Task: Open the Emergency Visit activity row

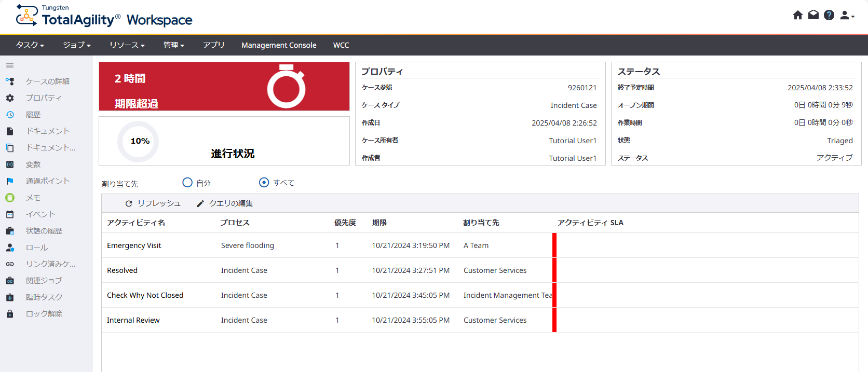Action: [134, 245]
